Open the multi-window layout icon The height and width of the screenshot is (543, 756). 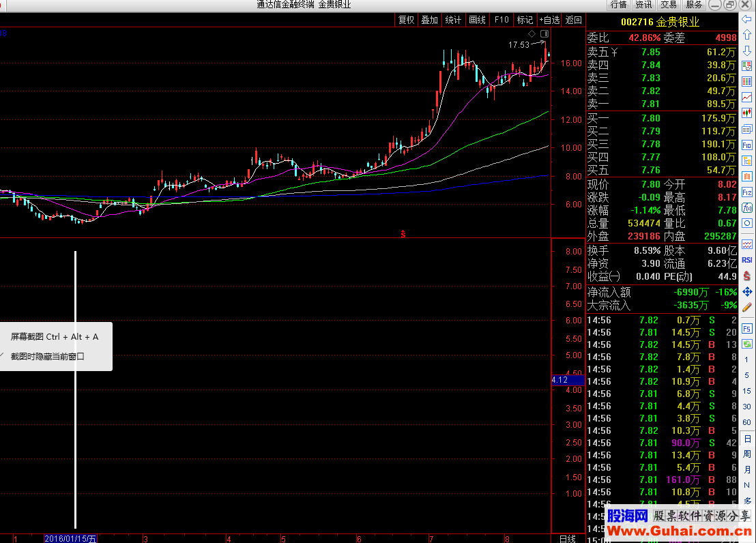pos(747,129)
